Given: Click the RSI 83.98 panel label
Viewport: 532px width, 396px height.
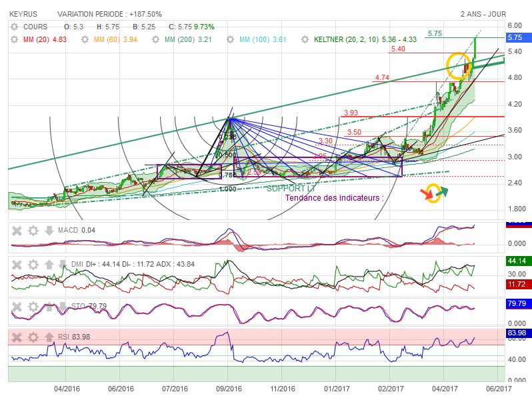Looking at the screenshot, I should [x=74, y=337].
